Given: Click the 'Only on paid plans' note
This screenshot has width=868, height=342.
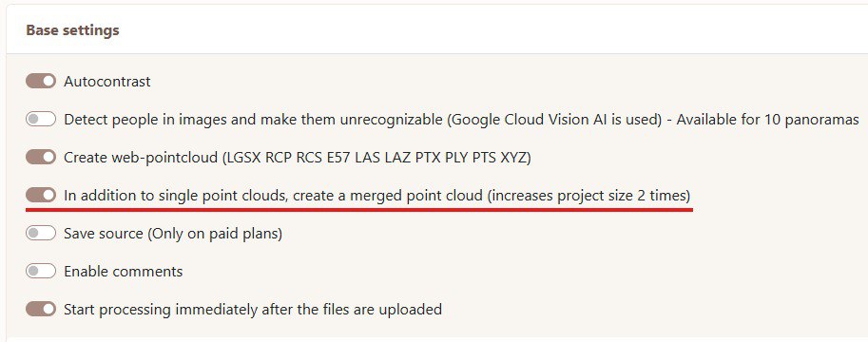Looking at the screenshot, I should tap(215, 234).
